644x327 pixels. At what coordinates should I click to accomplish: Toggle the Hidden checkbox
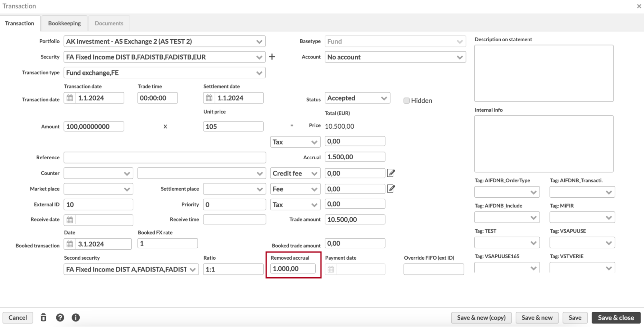[x=407, y=101]
